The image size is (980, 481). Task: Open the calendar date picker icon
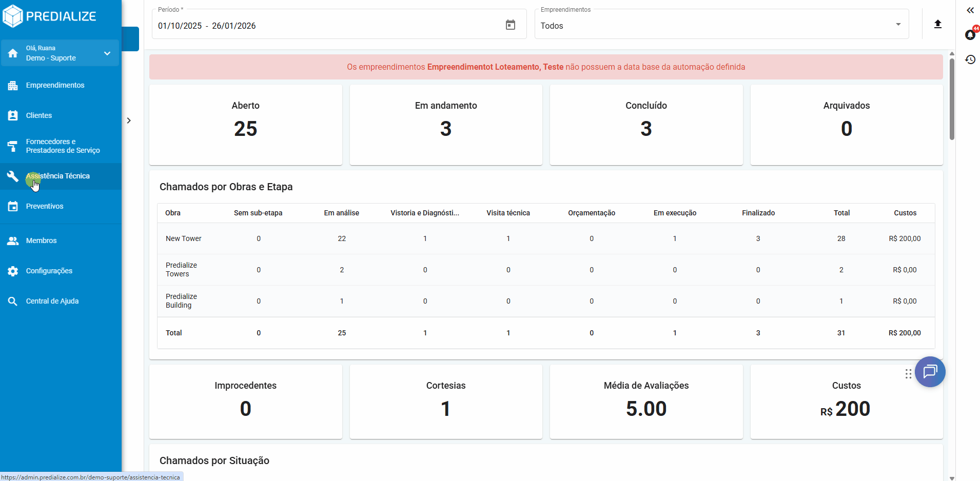click(x=510, y=25)
